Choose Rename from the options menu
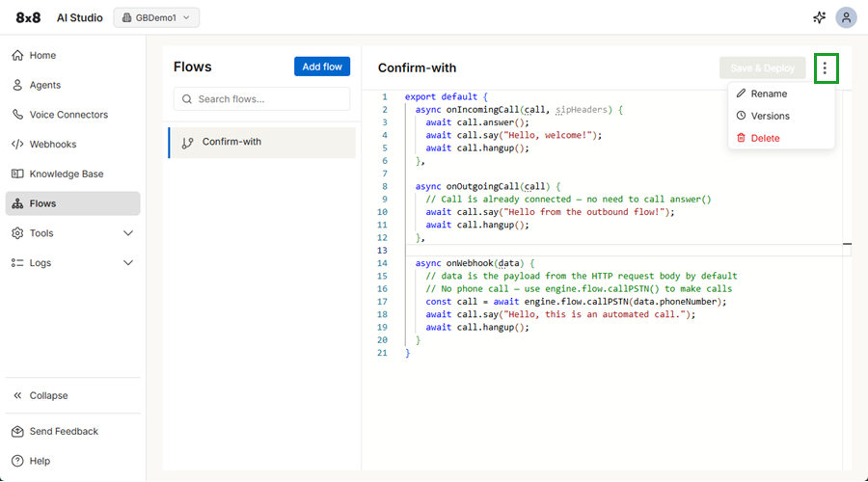This screenshot has width=868, height=482. point(781,94)
